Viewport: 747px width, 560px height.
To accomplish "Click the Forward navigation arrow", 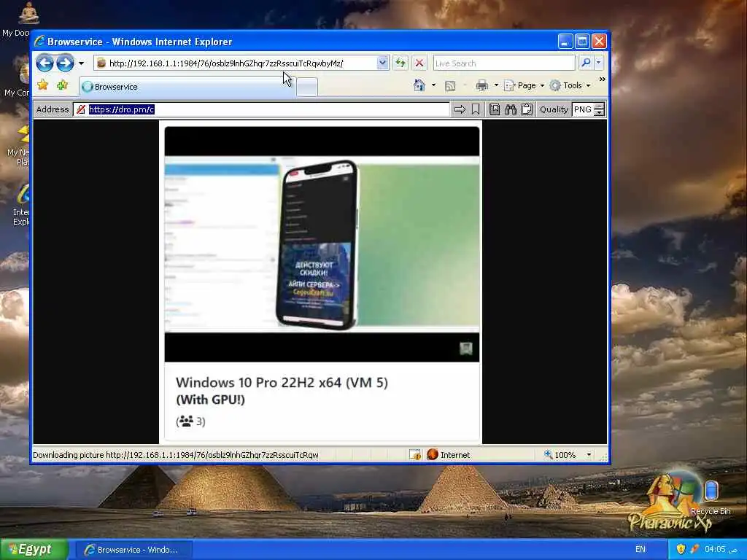I will 65,63.
